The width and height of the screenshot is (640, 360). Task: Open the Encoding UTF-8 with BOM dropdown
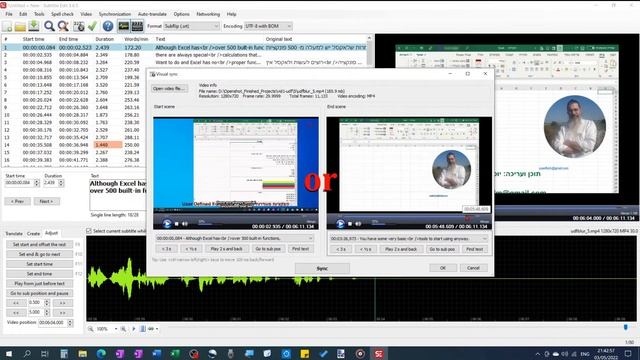click(268, 26)
